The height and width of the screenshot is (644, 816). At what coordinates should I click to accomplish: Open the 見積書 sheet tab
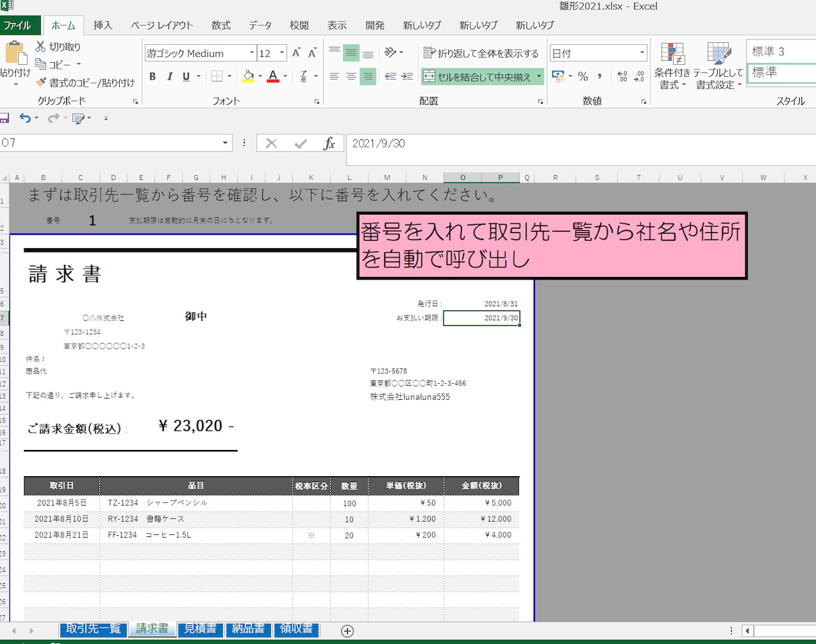click(201, 629)
